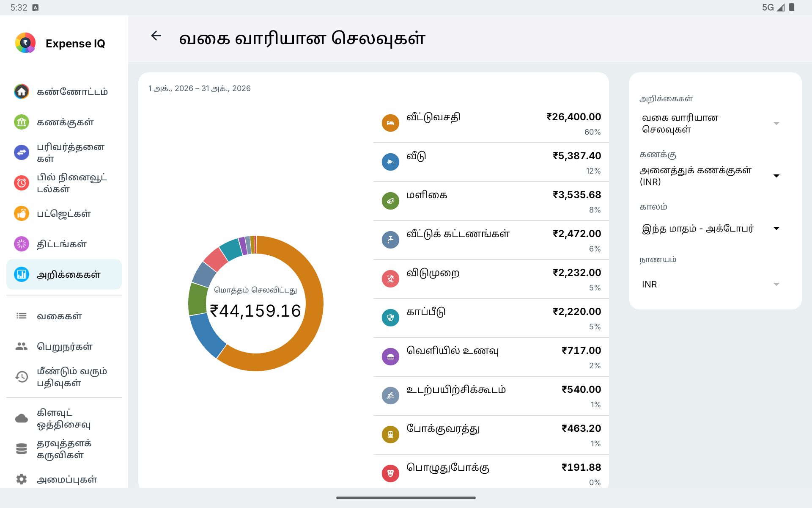
Task: Open மீண்டும் வரும் பதிவுகள் in sidebar
Action: [x=64, y=377]
